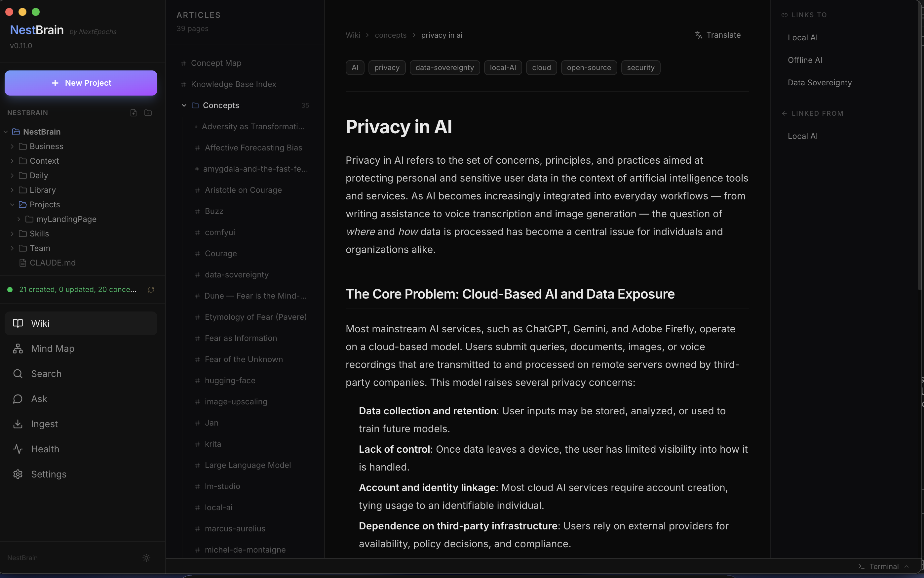This screenshot has height=578, width=924.
Task: Select the Mind Map view icon
Action: click(x=18, y=349)
